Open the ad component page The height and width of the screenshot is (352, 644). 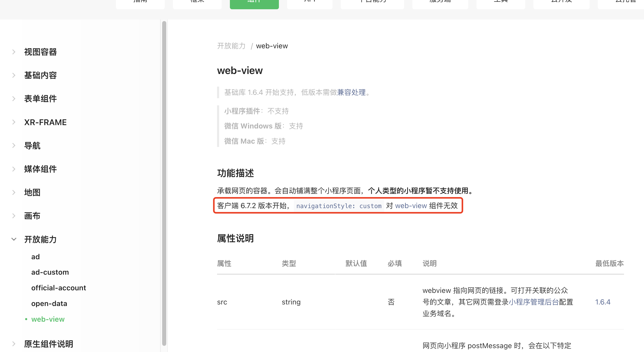coord(35,257)
